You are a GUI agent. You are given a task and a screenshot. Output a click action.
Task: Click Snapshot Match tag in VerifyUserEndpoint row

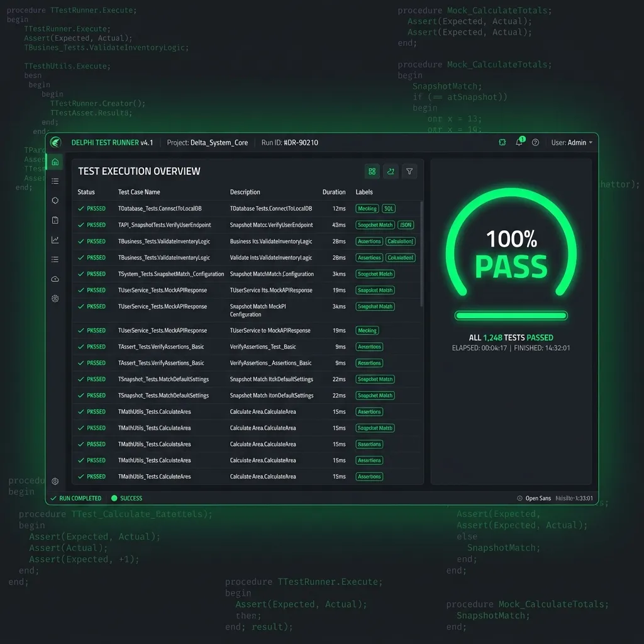(x=375, y=225)
